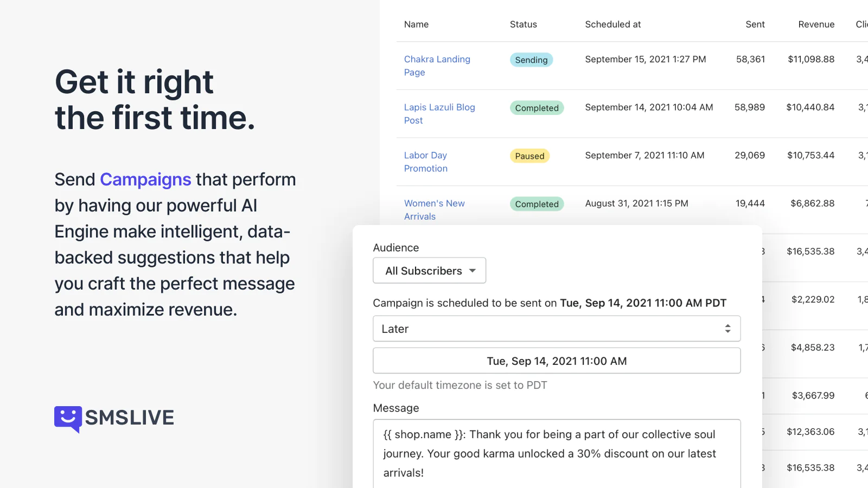Click inside the Message text area
This screenshot has width=868, height=488.
[557, 454]
